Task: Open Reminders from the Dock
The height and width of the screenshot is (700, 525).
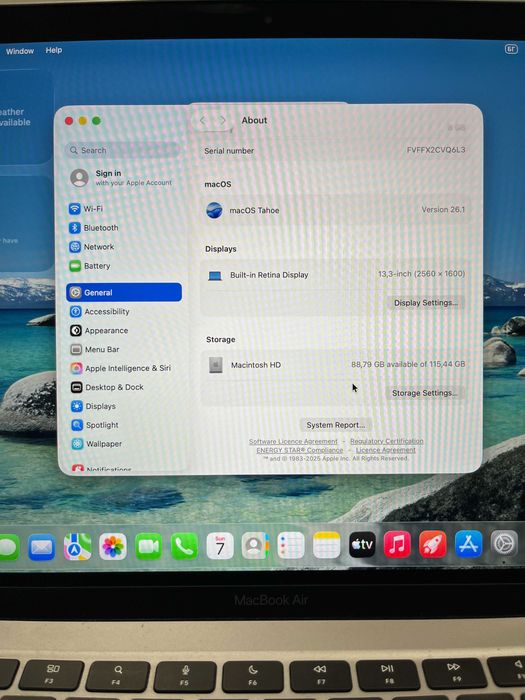Action: click(x=291, y=545)
